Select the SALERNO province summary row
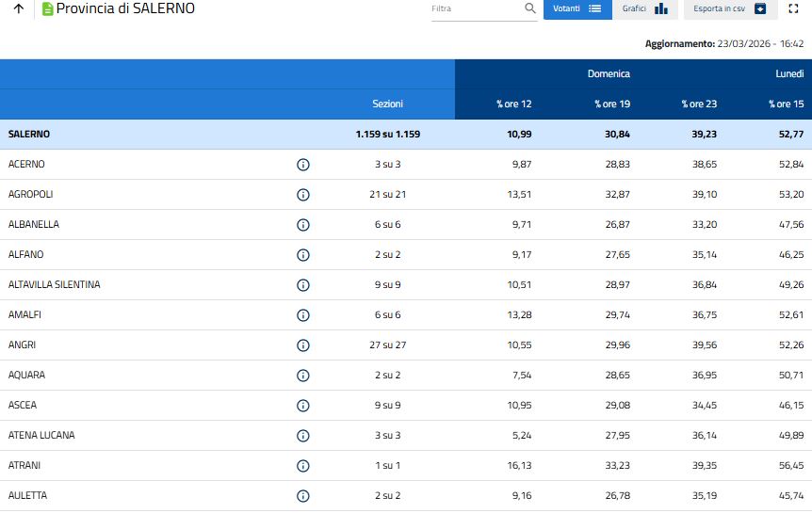 (29, 135)
